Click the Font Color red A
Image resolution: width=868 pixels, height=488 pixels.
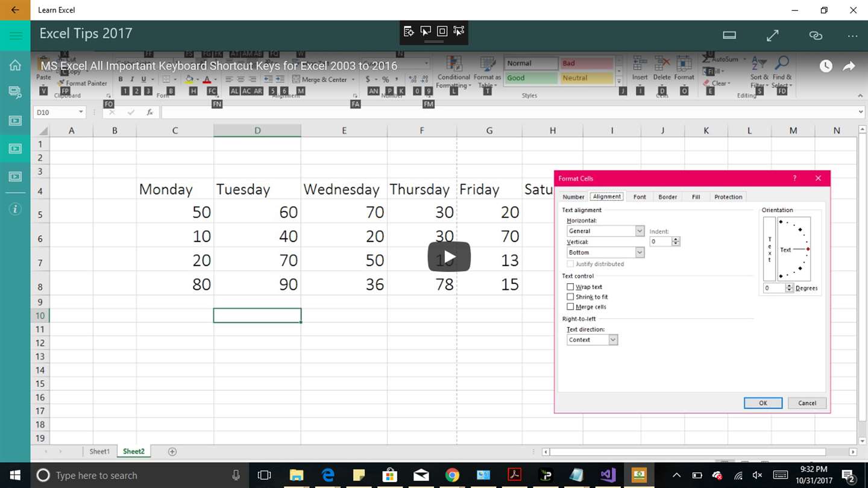coord(207,79)
